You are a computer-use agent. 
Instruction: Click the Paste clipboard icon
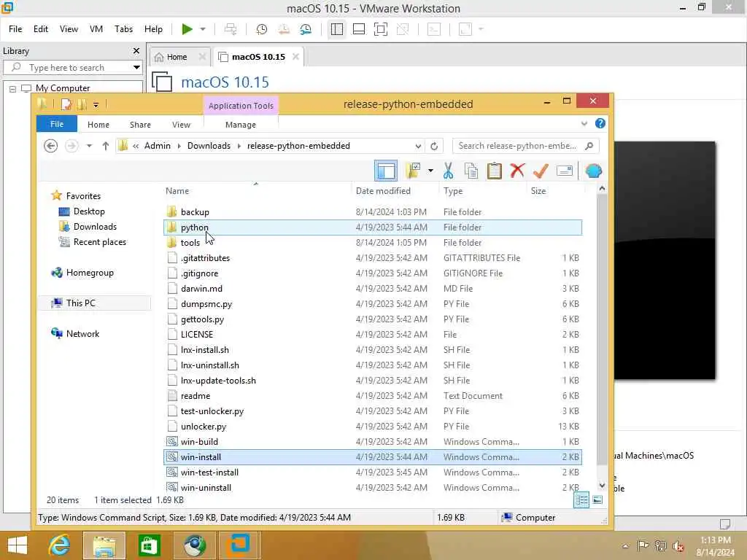(x=495, y=171)
